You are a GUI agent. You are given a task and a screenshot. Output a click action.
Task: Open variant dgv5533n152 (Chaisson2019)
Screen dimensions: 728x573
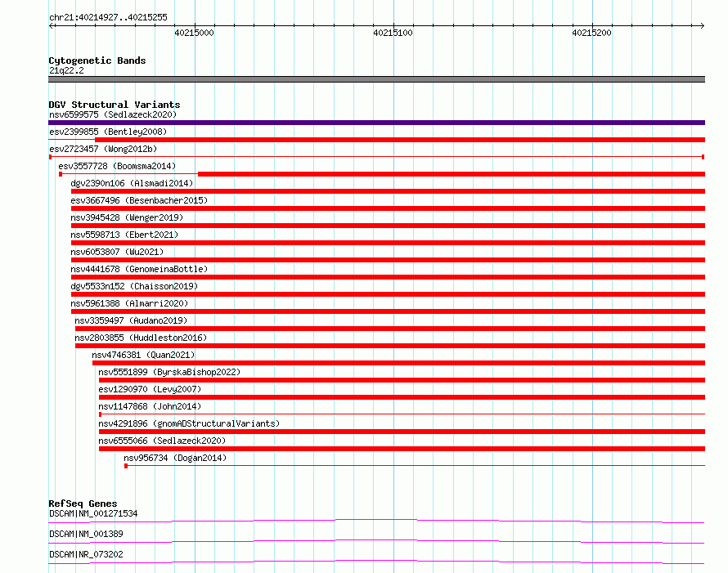(x=134, y=286)
